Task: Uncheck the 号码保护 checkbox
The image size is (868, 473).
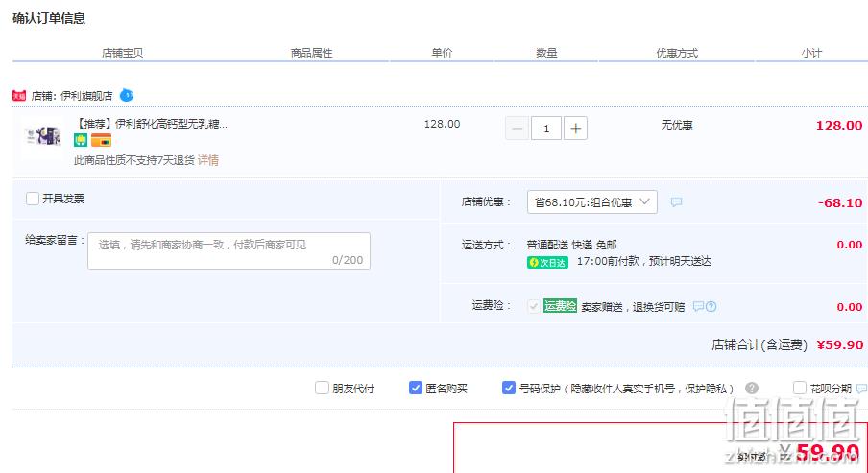Action: (509, 388)
